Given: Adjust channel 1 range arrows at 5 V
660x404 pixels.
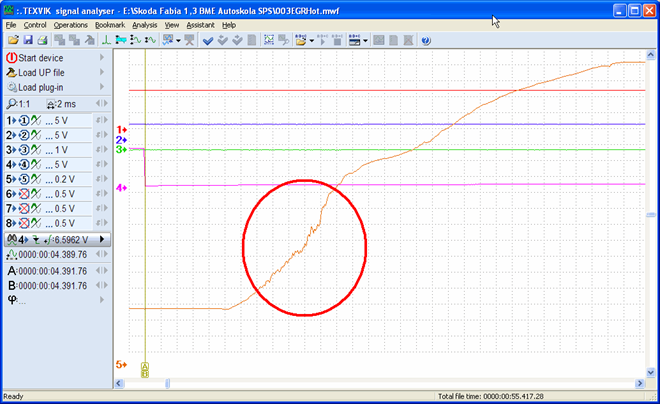Looking at the screenshot, I should pos(101,120).
